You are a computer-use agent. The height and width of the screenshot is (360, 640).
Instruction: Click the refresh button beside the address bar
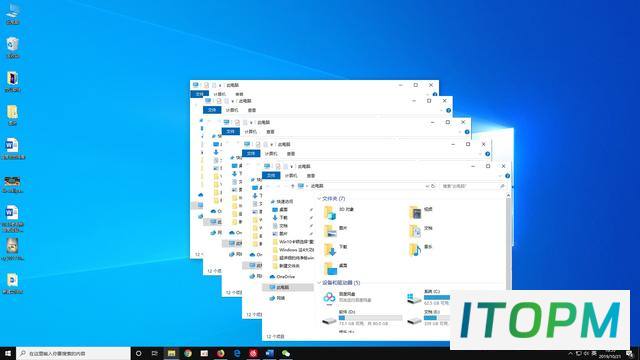pyautogui.click(x=433, y=186)
